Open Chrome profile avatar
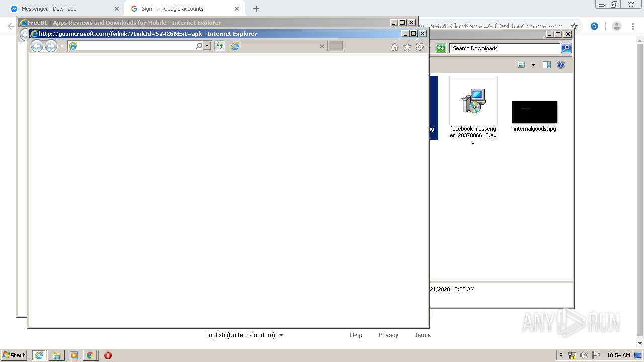This screenshot has width=644, height=362. (617, 26)
